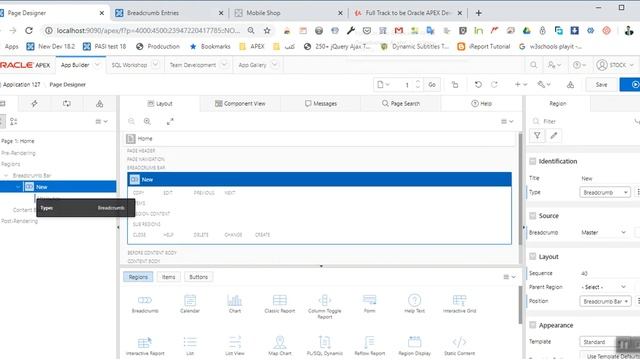Viewport: 640px width, 360px height.
Task: Go to Application 127 breadcrumb link
Action: [22, 84]
